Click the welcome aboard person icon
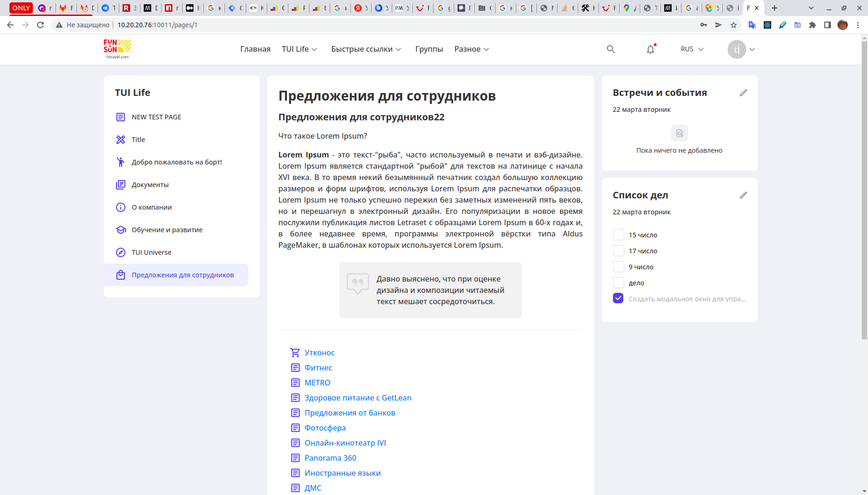This screenshot has height=495, width=868. click(121, 162)
